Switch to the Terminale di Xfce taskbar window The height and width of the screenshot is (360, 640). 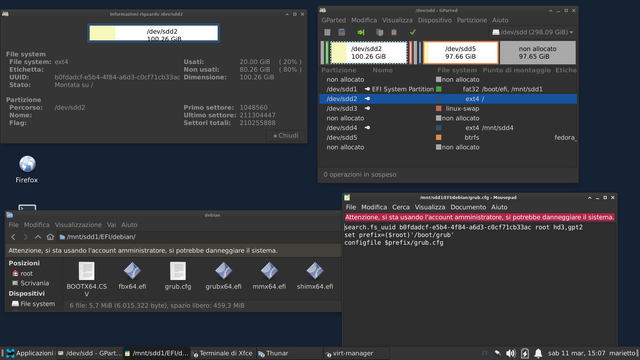[222, 353]
